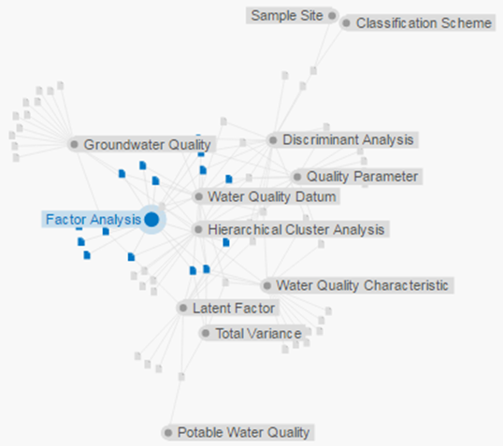
Task: Open the Discriminant Analysis label
Action: (348, 139)
